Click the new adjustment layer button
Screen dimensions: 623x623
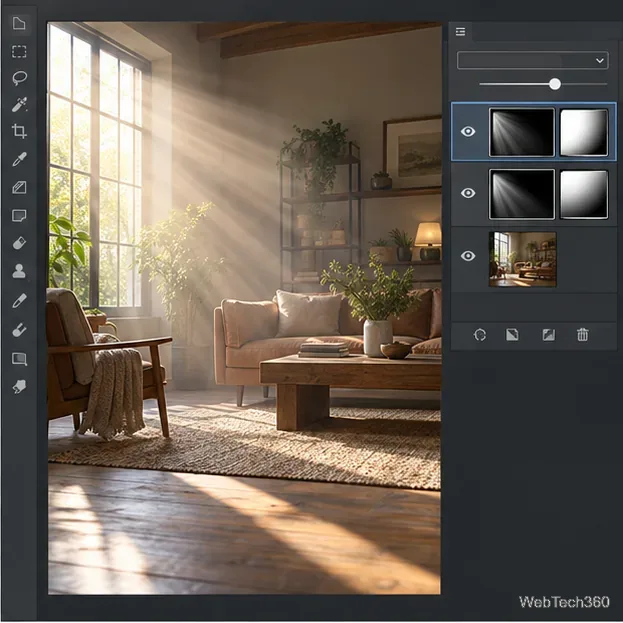click(x=549, y=335)
